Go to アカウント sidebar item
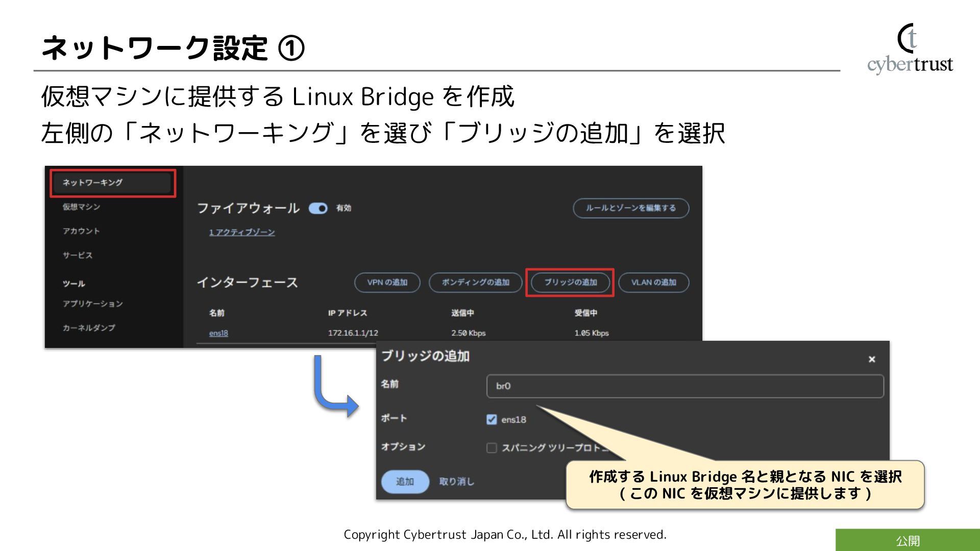Image resolution: width=980 pixels, height=551 pixels. (81, 231)
